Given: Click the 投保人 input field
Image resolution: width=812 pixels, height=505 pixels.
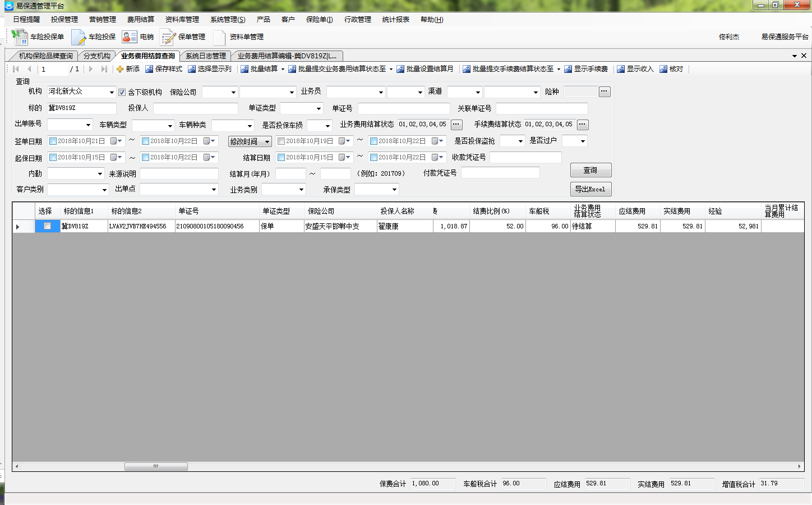Looking at the screenshot, I should pos(196,108).
